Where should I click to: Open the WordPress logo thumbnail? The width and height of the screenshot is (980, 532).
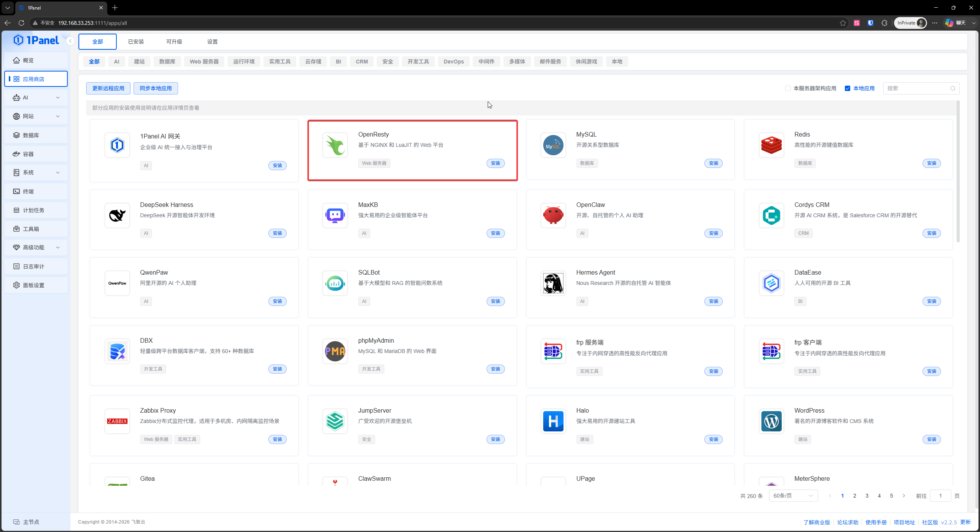[771, 421]
